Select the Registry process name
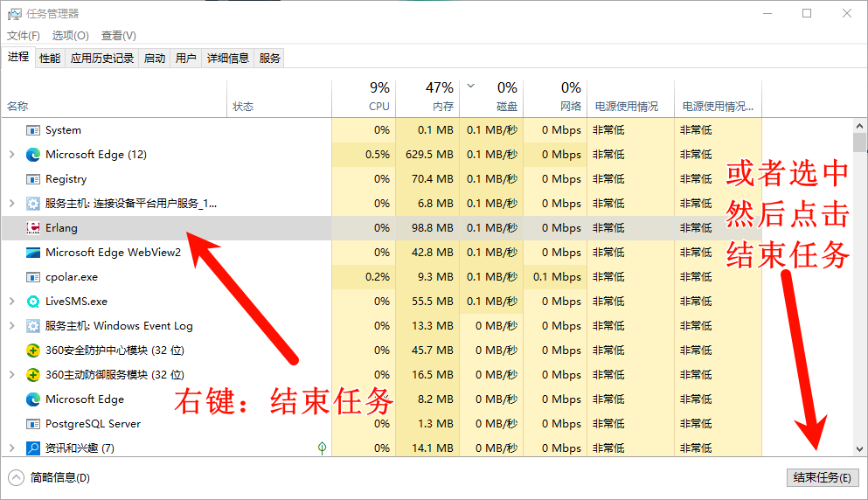The width and height of the screenshot is (868, 500). click(x=66, y=179)
